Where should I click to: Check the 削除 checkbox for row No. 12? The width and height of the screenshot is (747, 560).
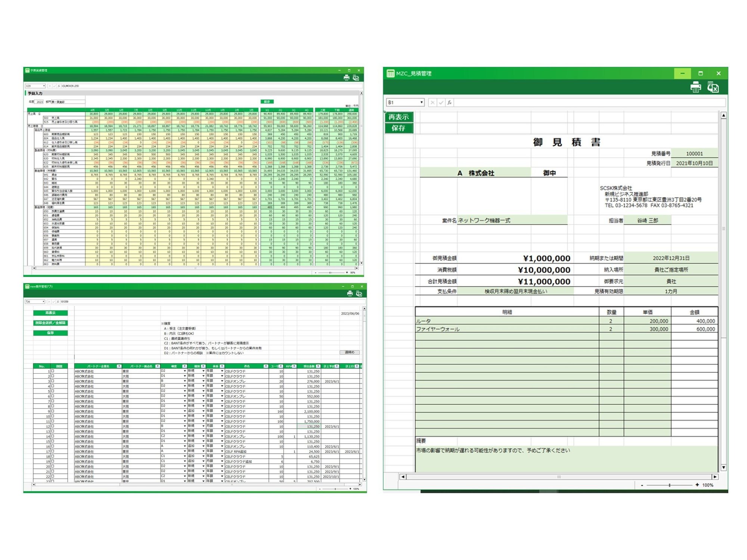pos(53,426)
